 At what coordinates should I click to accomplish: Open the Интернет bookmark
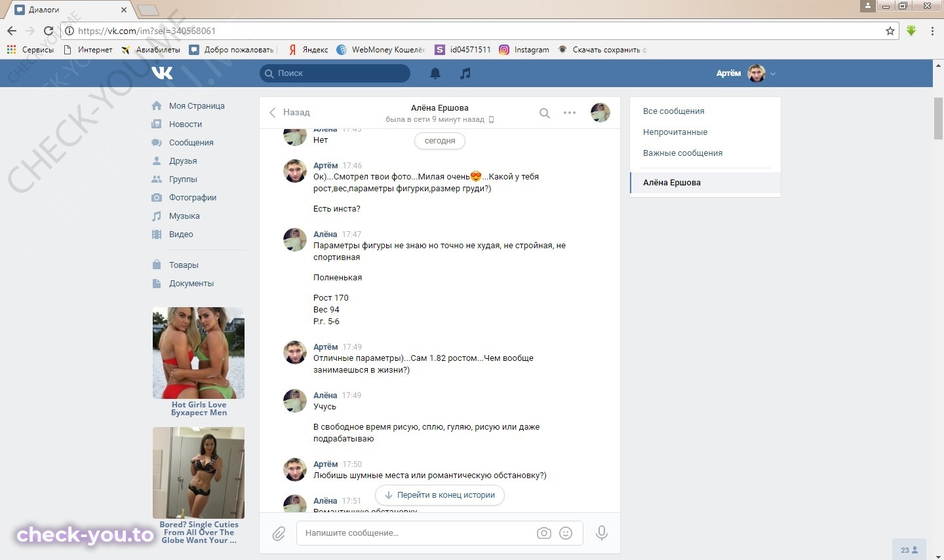click(x=88, y=49)
